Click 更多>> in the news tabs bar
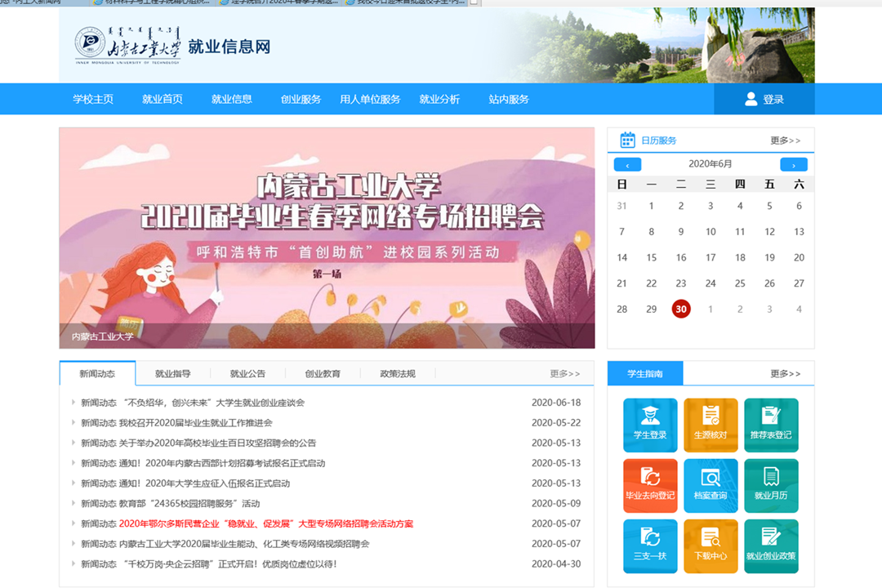This screenshot has width=882, height=588. coord(565,373)
